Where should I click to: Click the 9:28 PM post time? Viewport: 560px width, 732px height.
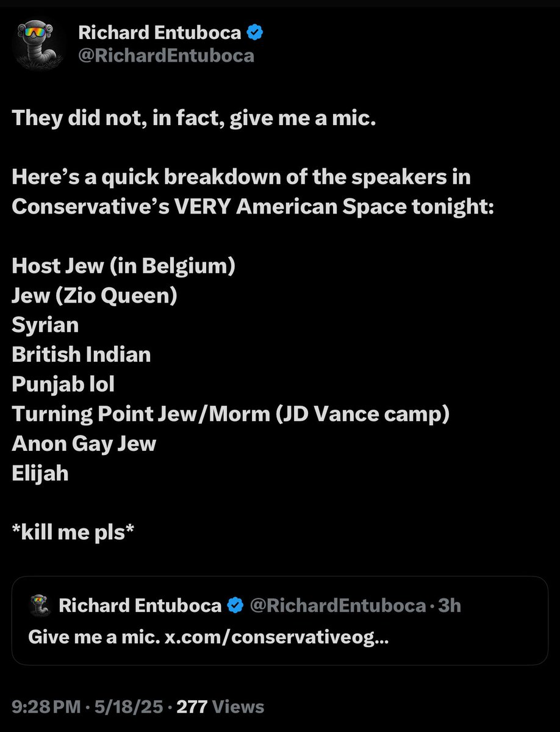(x=46, y=706)
